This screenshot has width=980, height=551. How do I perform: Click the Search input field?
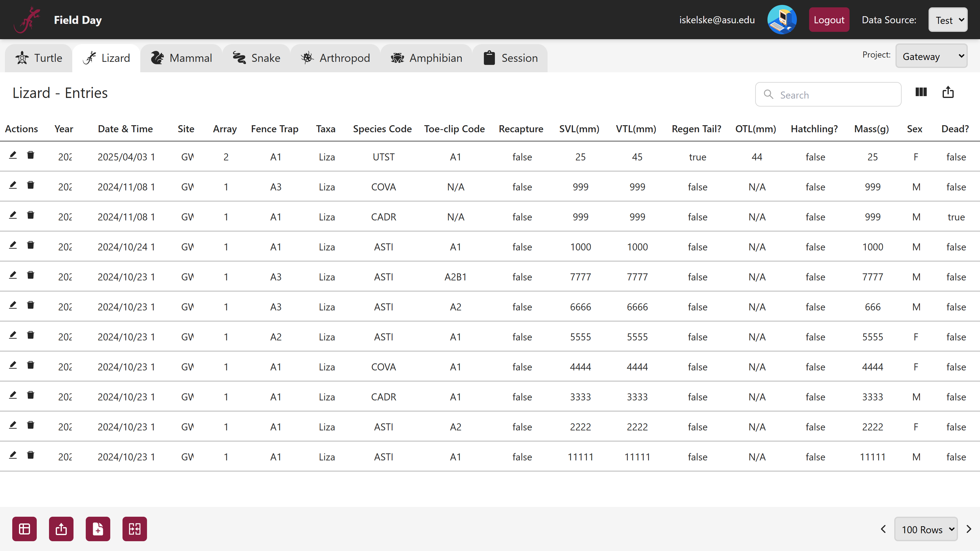tap(828, 94)
